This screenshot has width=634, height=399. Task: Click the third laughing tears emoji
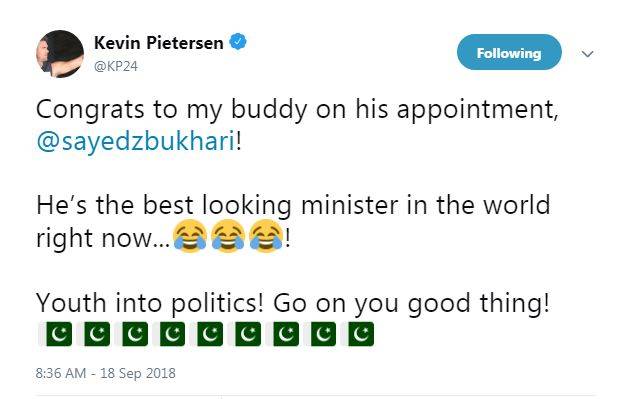(x=266, y=236)
